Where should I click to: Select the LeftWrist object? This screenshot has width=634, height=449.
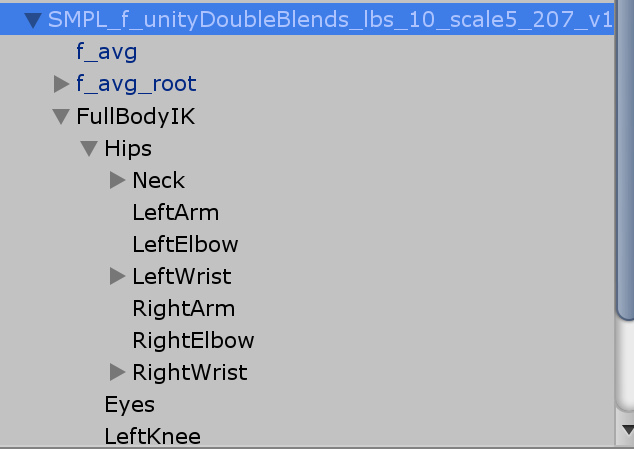click(181, 276)
